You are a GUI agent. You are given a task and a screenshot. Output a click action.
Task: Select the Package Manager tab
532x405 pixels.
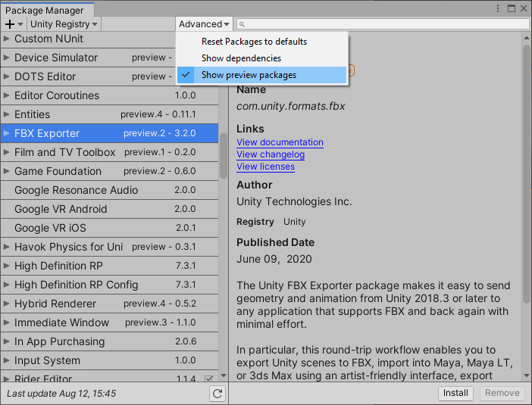point(45,10)
